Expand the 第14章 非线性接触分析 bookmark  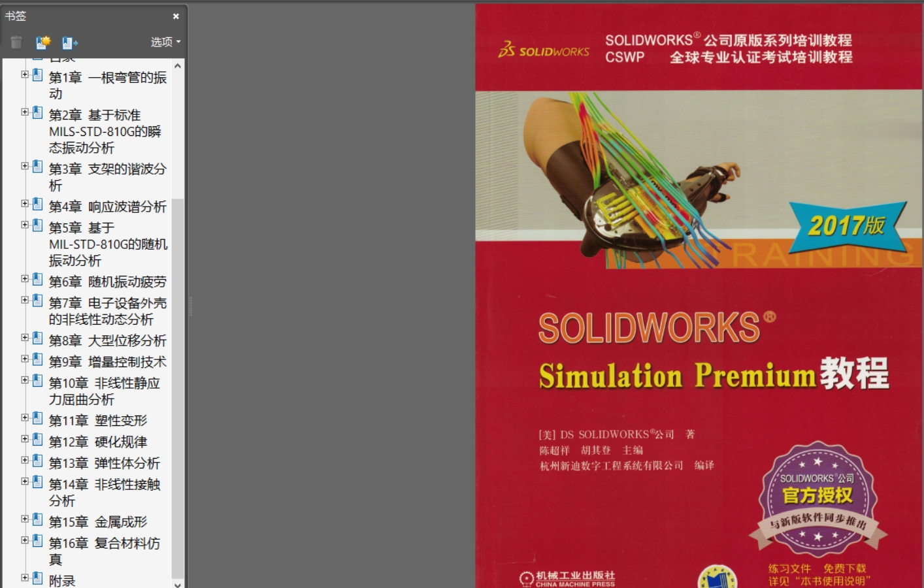pyautogui.click(x=25, y=482)
